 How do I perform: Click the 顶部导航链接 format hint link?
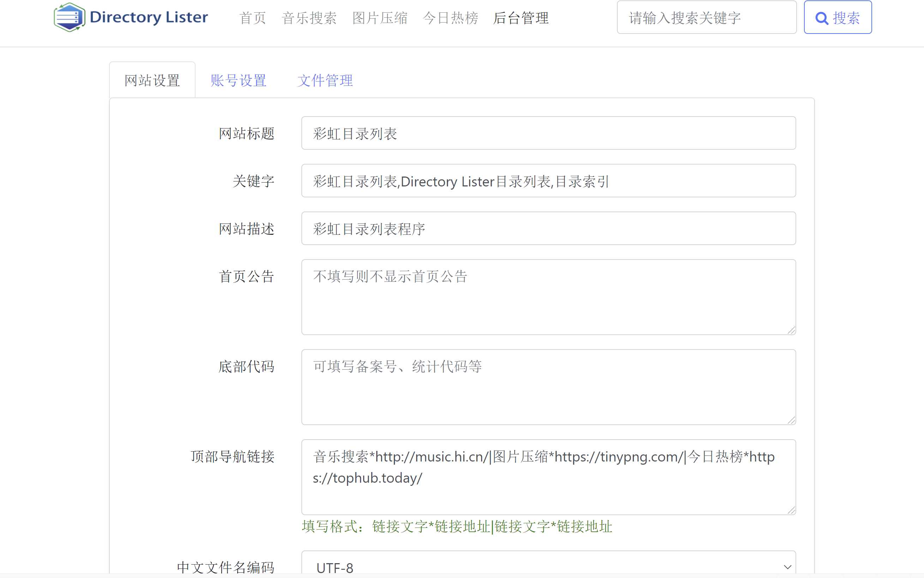coord(457,526)
